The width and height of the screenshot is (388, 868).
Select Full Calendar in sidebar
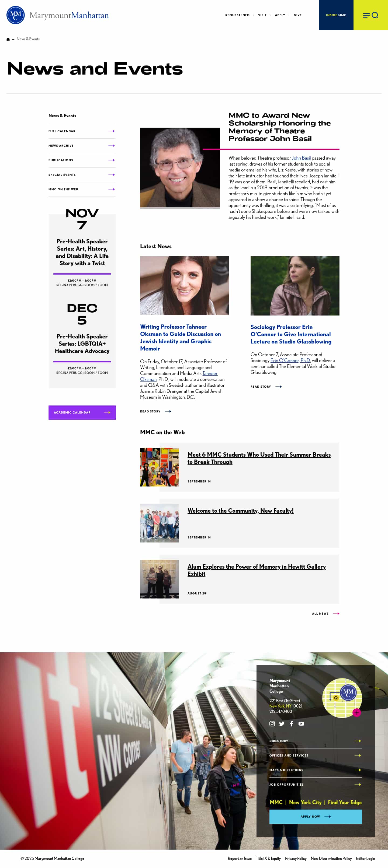(x=82, y=131)
